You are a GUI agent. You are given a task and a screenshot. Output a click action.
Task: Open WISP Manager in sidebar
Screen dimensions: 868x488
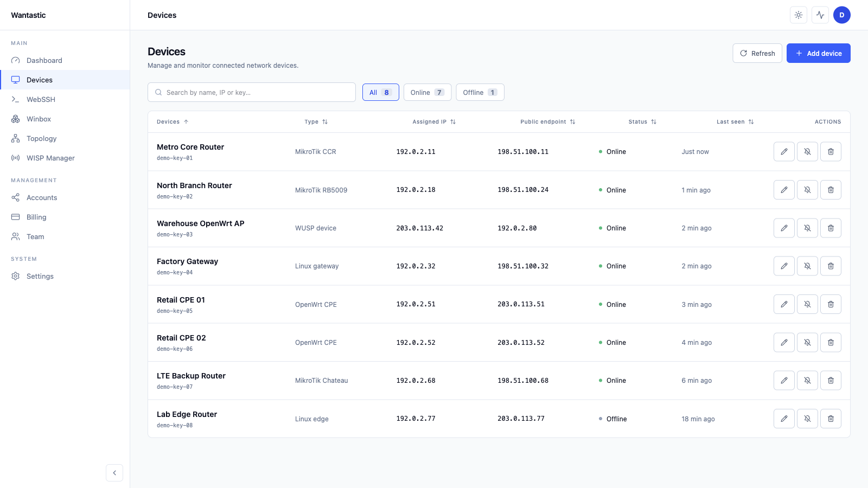[x=65, y=158]
